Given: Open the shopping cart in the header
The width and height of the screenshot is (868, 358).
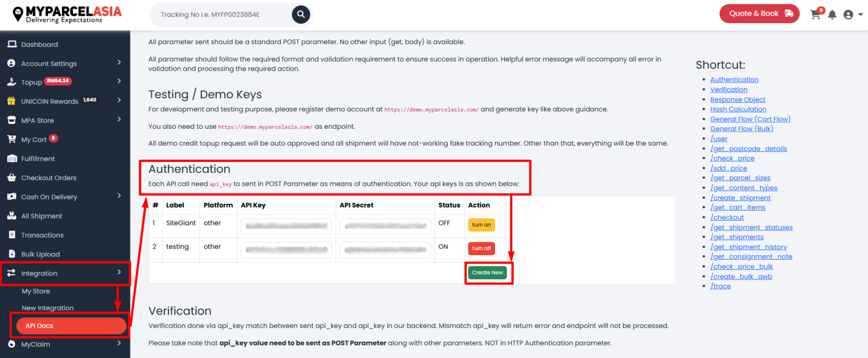Looking at the screenshot, I should pos(815,14).
